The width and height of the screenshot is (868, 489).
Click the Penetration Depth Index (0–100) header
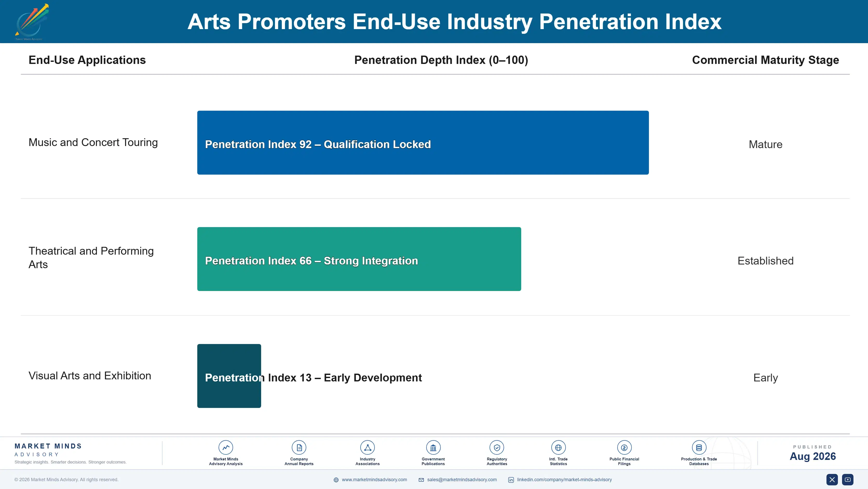coord(441,60)
